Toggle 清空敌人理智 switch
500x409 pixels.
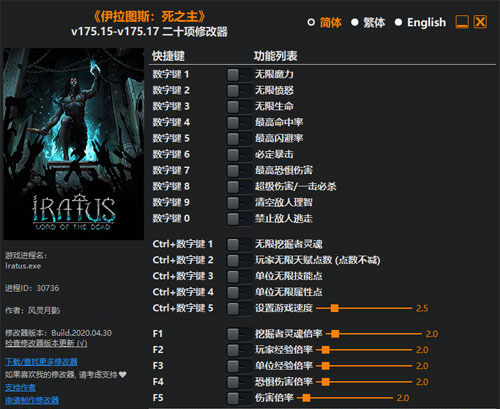(239, 203)
